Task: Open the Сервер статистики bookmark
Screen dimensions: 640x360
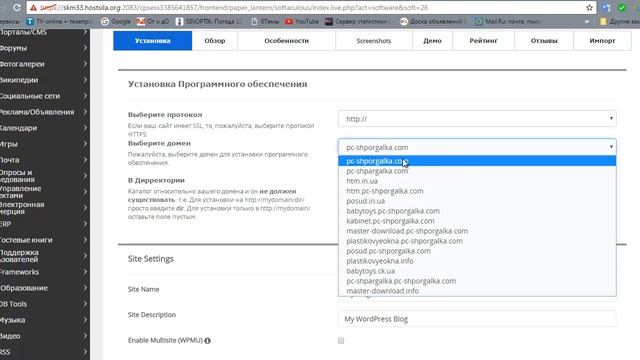Action: [x=358, y=21]
